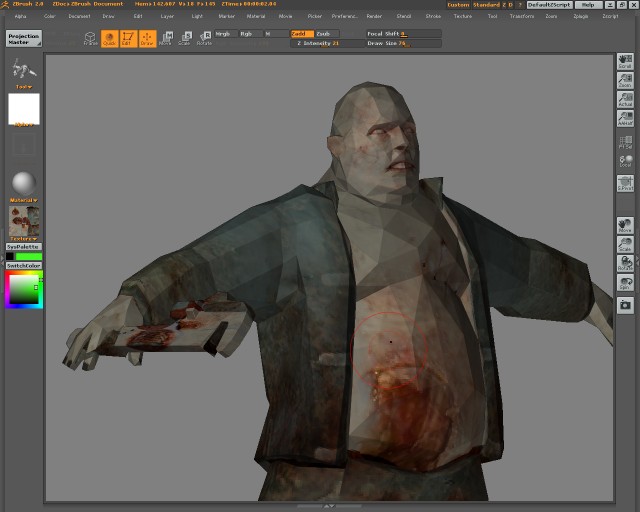
Task: Open Projection Master
Action: coord(24,39)
